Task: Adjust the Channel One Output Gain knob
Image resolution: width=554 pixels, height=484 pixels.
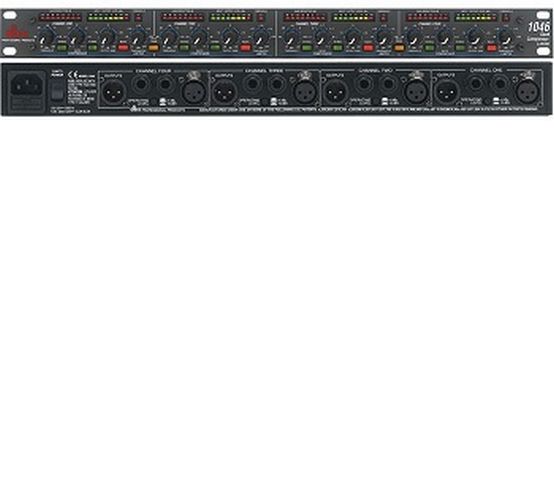Action: tap(107, 36)
